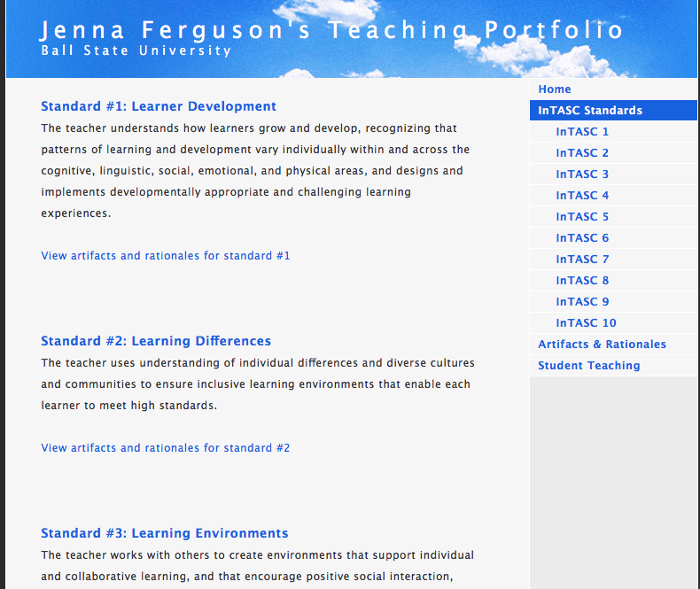Navigate to Student Teaching section
The image size is (700, 589).
point(588,366)
